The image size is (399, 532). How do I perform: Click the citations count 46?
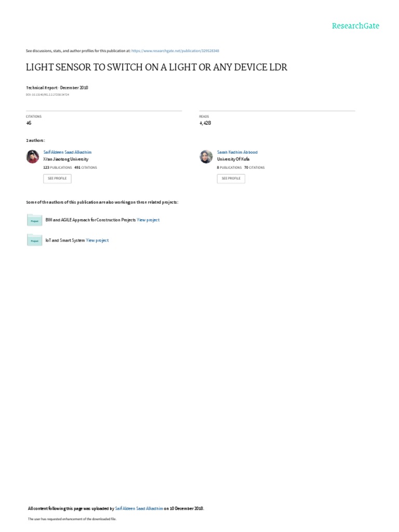pos(29,123)
